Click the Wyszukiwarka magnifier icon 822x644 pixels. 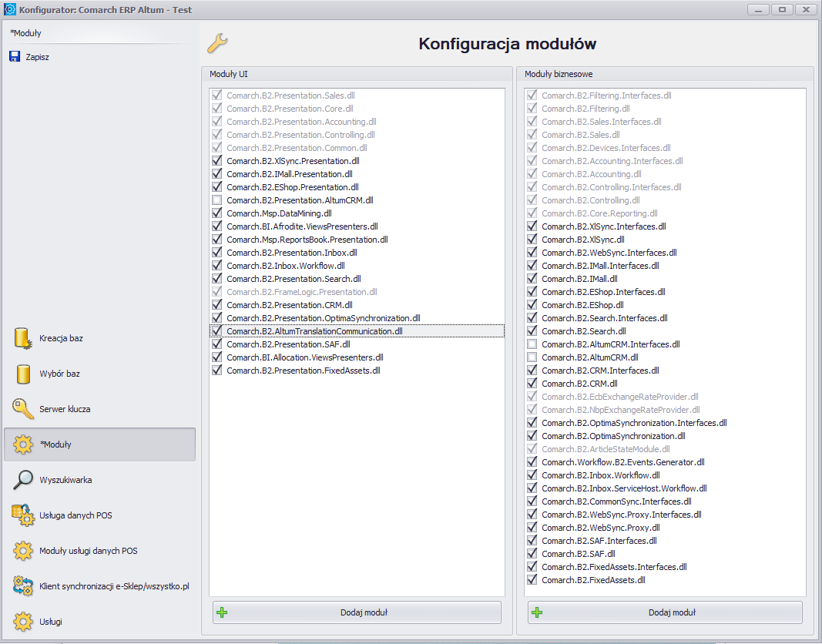[23, 479]
